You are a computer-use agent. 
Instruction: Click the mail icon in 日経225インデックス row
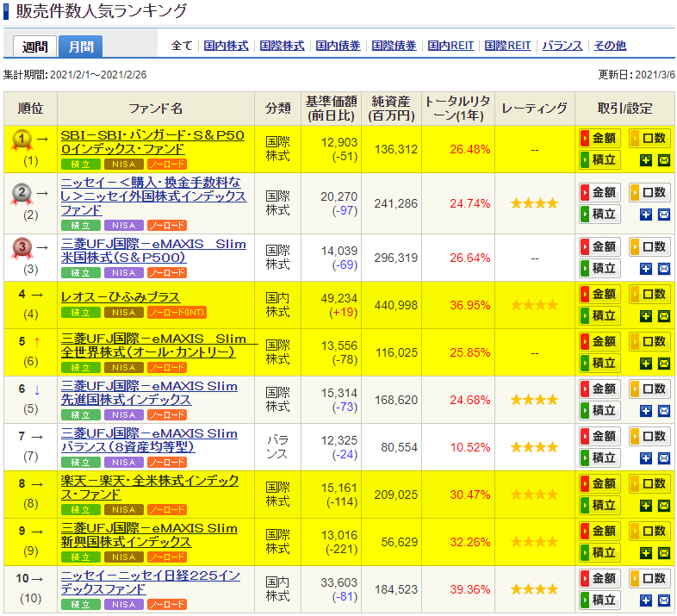point(663,600)
